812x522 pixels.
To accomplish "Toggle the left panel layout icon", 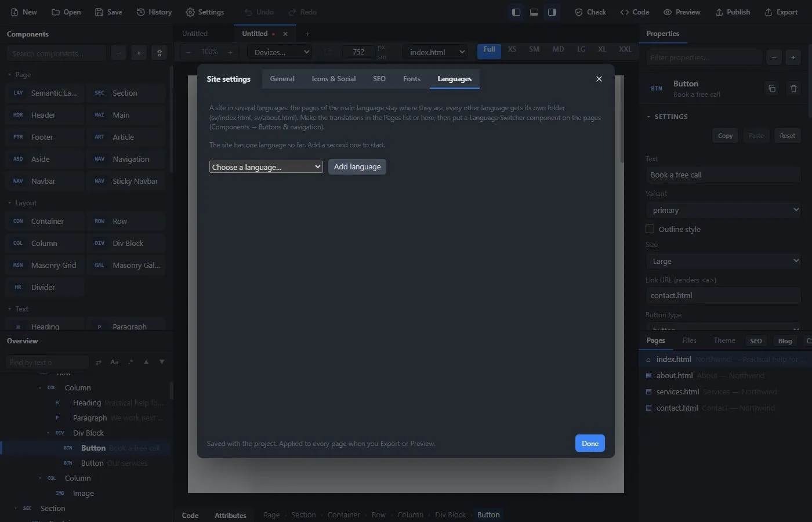I will [516, 12].
